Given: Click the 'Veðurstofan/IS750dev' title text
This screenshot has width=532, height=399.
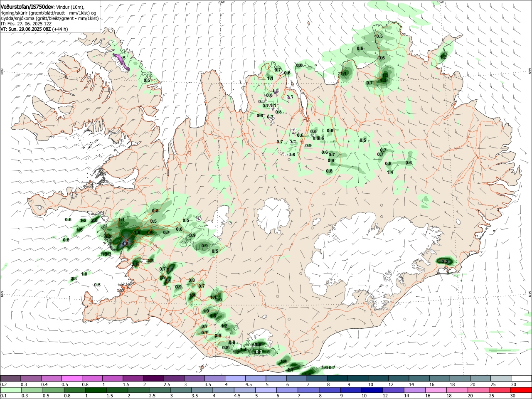Looking at the screenshot, I should (x=27, y=7).
